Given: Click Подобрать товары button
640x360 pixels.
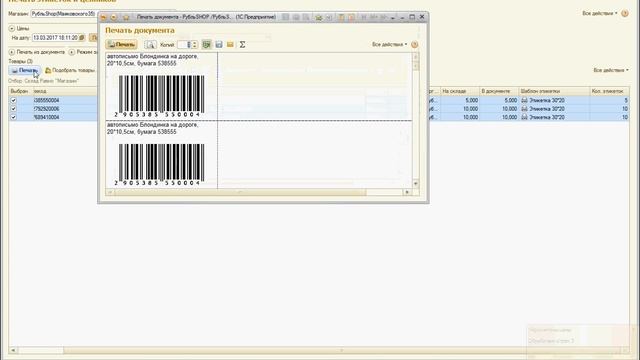Looking at the screenshot, I should click(x=70, y=70).
